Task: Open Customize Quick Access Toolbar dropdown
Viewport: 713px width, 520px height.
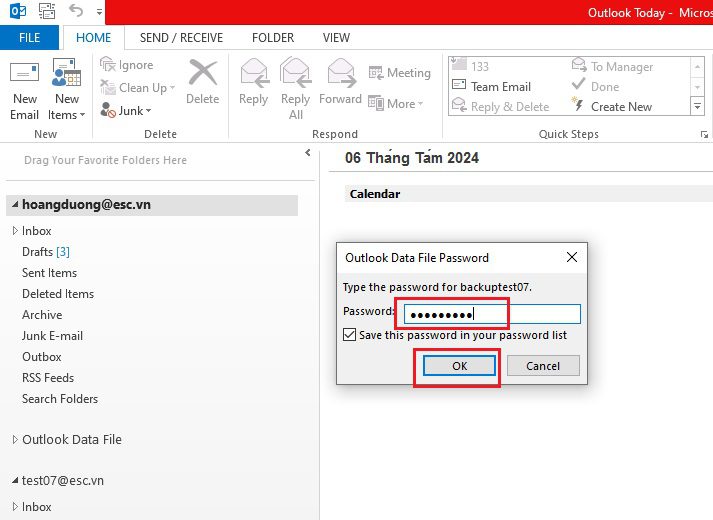Action: coord(99,12)
